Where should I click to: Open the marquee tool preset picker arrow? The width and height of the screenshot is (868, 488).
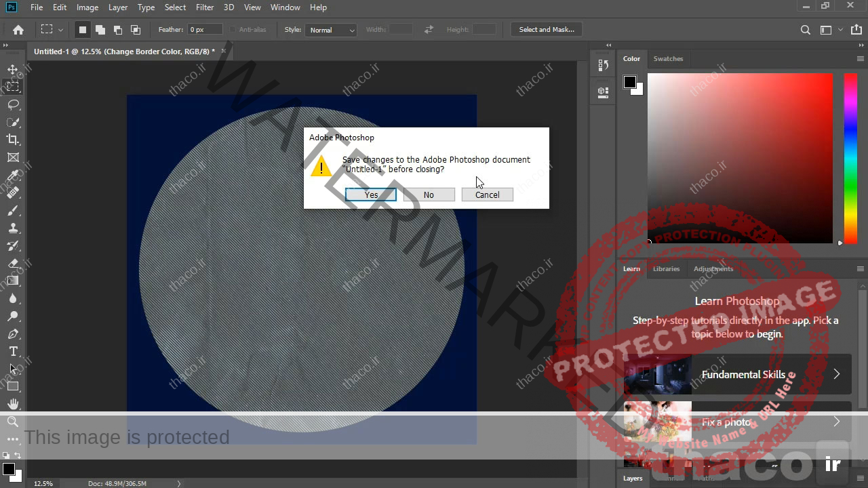60,30
